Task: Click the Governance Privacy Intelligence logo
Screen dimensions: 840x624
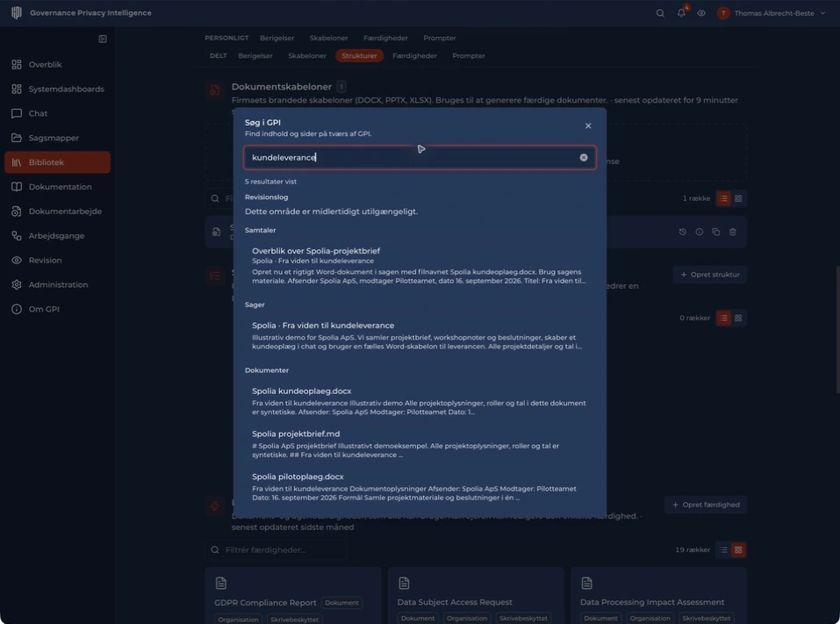Action: [17, 13]
